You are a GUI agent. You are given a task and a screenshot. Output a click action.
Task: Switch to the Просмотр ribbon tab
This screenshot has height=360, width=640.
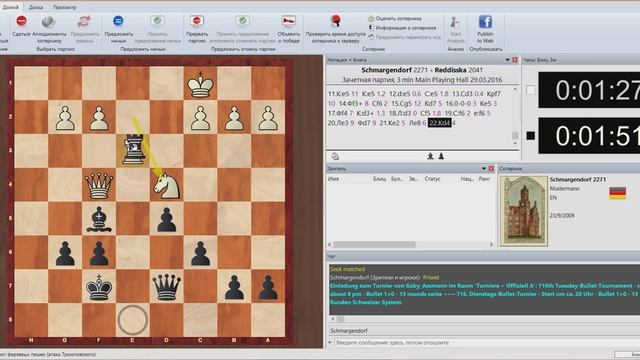64,7
